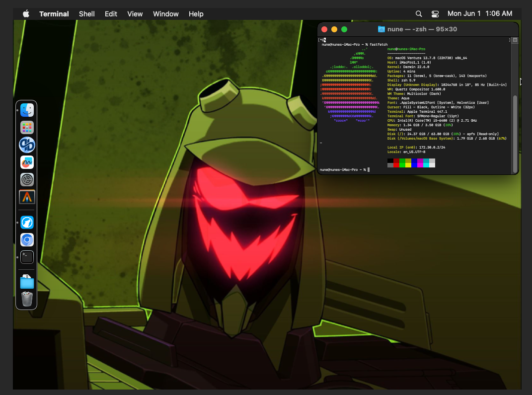Click the "OS: macOS Ventura 13.7.8" line
The width and height of the screenshot is (532, 395).
click(427, 58)
